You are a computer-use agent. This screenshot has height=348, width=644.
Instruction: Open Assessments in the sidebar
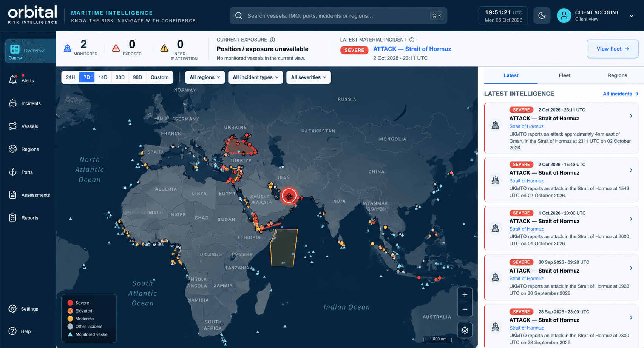tap(29, 195)
